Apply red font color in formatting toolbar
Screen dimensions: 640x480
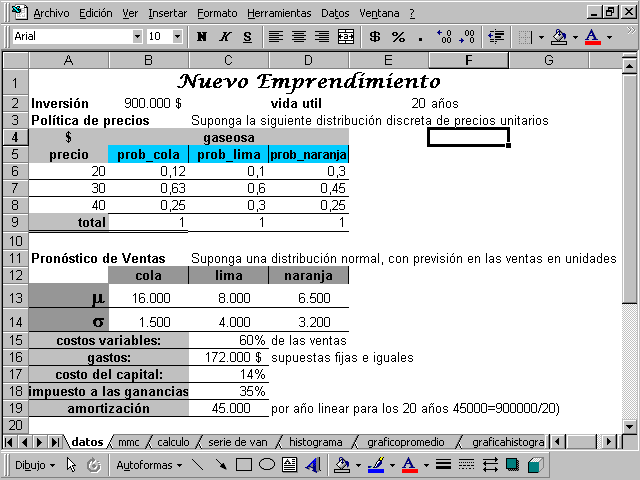[593, 37]
